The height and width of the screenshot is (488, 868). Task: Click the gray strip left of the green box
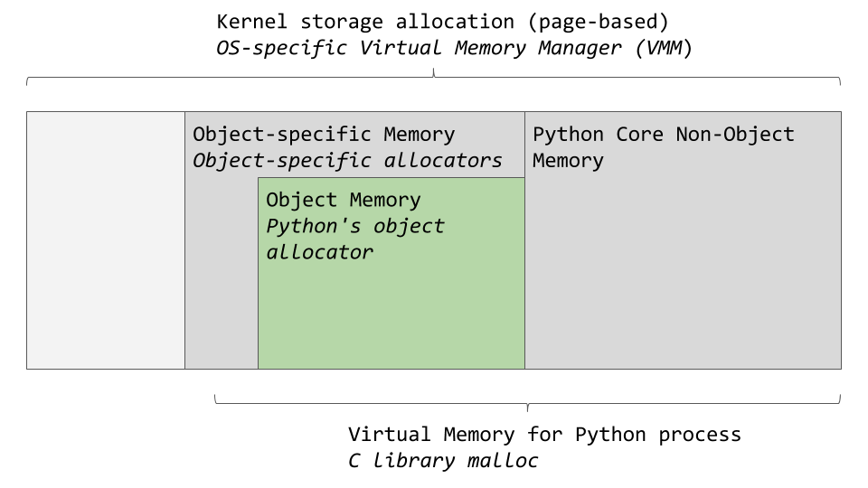[222, 271]
